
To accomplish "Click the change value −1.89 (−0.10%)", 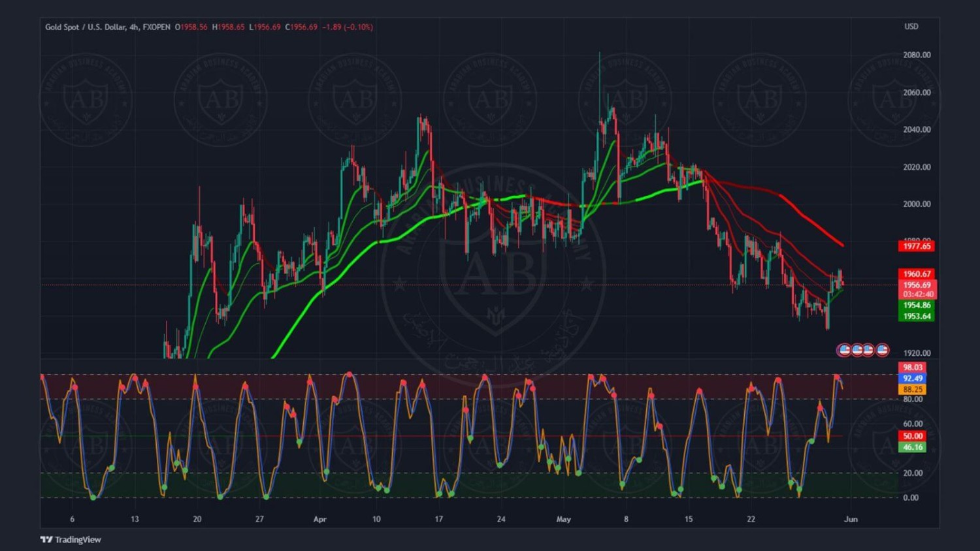I will 348,27.
